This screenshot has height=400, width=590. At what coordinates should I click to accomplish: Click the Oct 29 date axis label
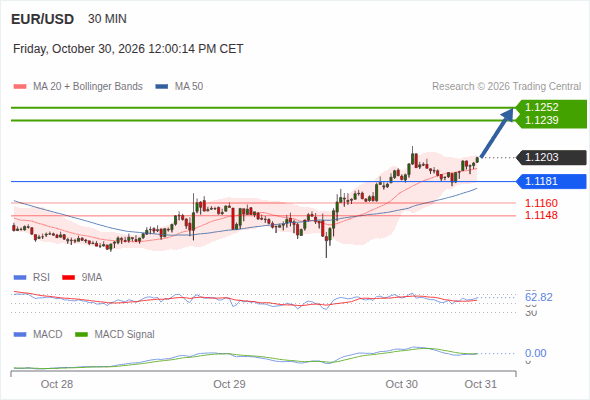click(229, 384)
